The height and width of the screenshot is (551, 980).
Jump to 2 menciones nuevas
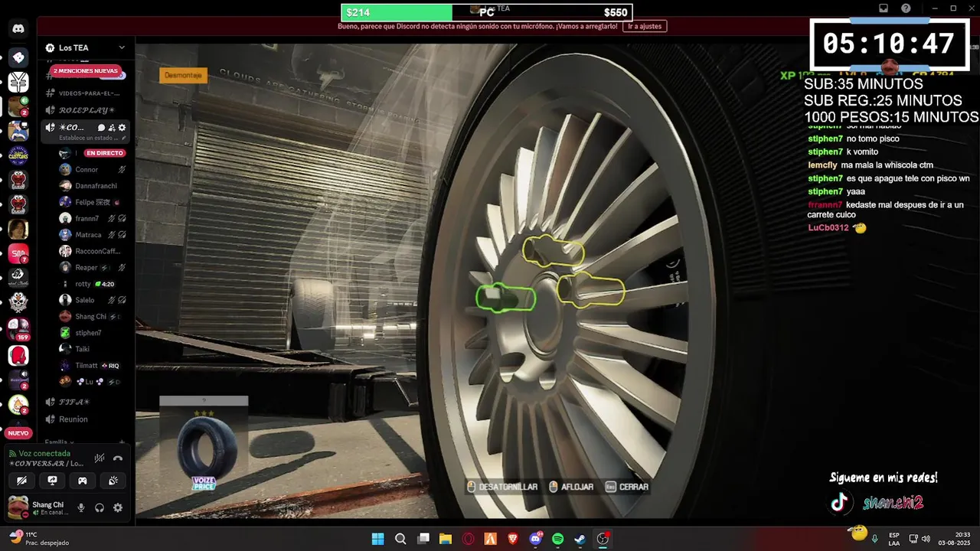coord(86,71)
